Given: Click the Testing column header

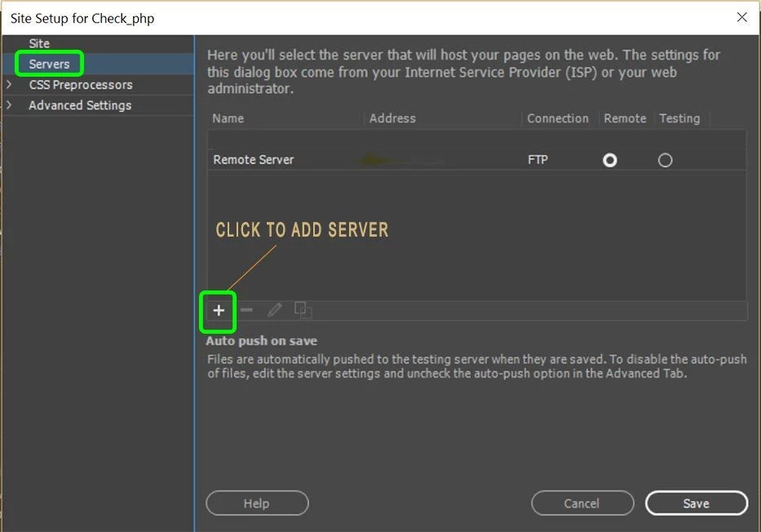Looking at the screenshot, I should pyautogui.click(x=679, y=118).
